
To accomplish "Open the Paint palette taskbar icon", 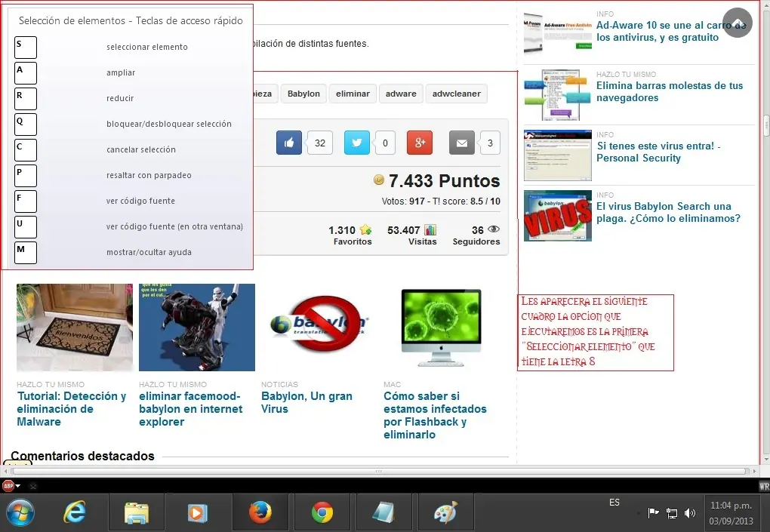I will tap(445, 513).
